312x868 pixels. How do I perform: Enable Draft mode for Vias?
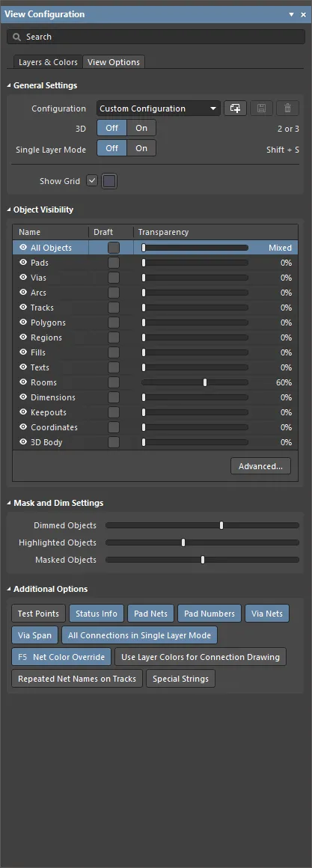click(x=114, y=278)
